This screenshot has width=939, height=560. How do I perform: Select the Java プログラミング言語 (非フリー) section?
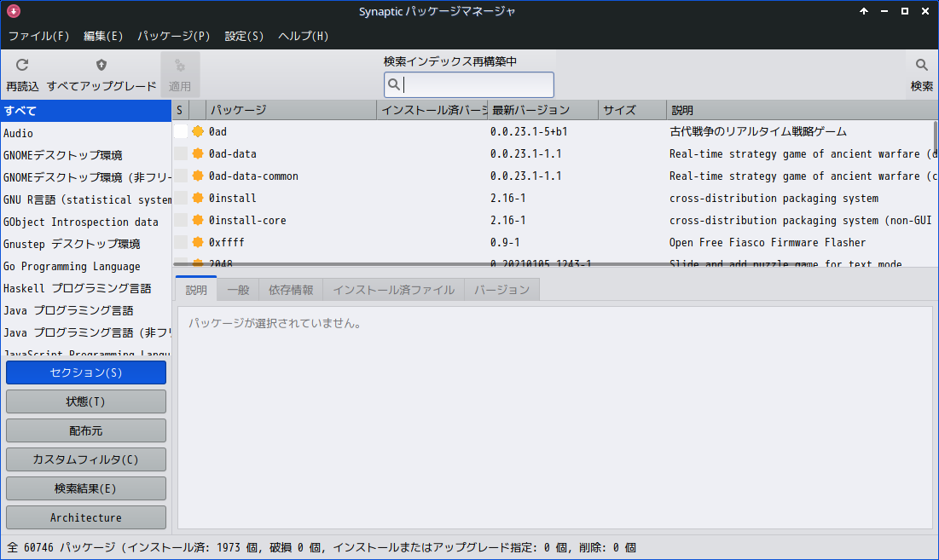85,332
